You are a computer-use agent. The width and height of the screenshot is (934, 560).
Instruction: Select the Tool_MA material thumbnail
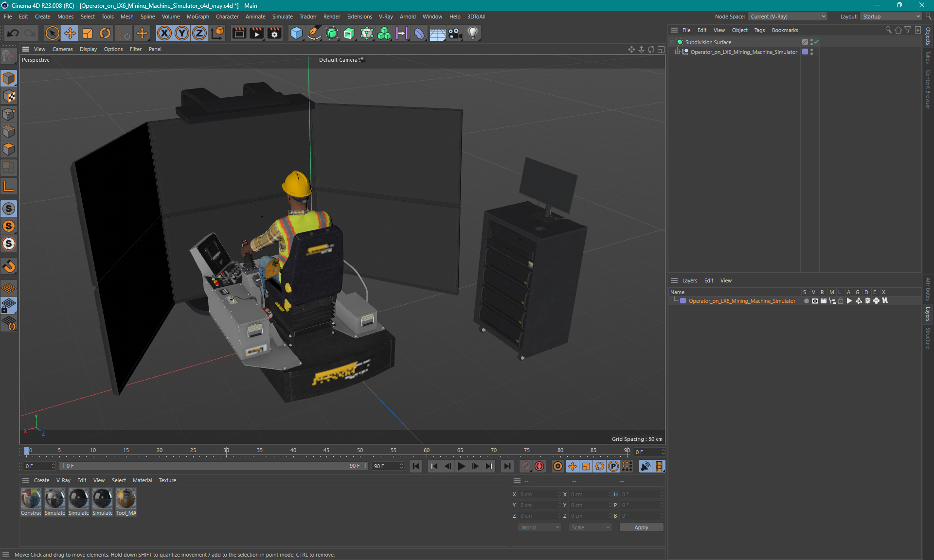[126, 502]
